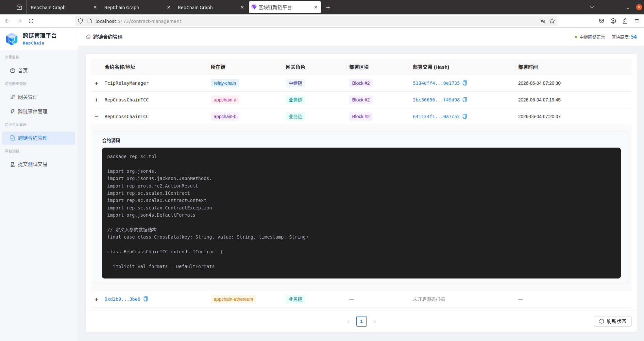This screenshot has height=341, width=644.
Task: Click the 中继网络正常 status indicator
Action: (x=590, y=37)
